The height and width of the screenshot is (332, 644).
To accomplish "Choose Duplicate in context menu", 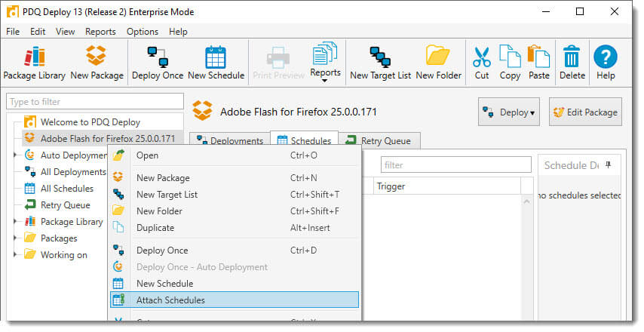I will pos(234,228).
